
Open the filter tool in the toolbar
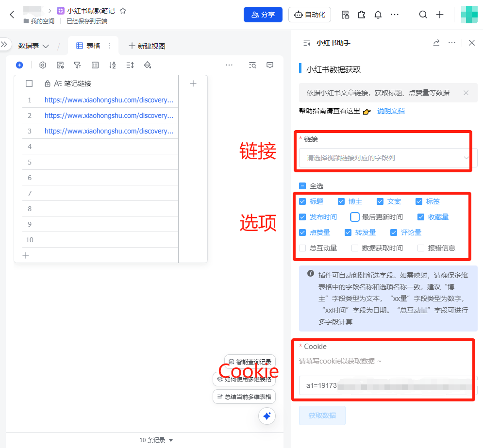79,65
